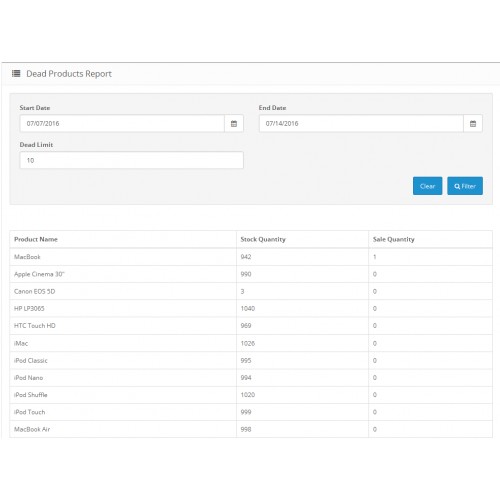Screen dimensions: 500x500
Task: Select the Canon EOS 5D row
Action: coord(251,291)
